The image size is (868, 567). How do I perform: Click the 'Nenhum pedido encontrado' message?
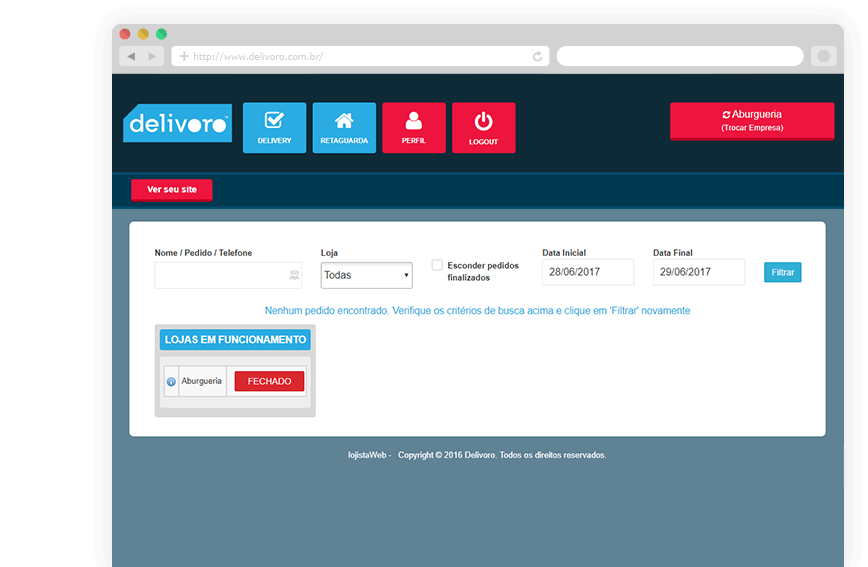477,311
